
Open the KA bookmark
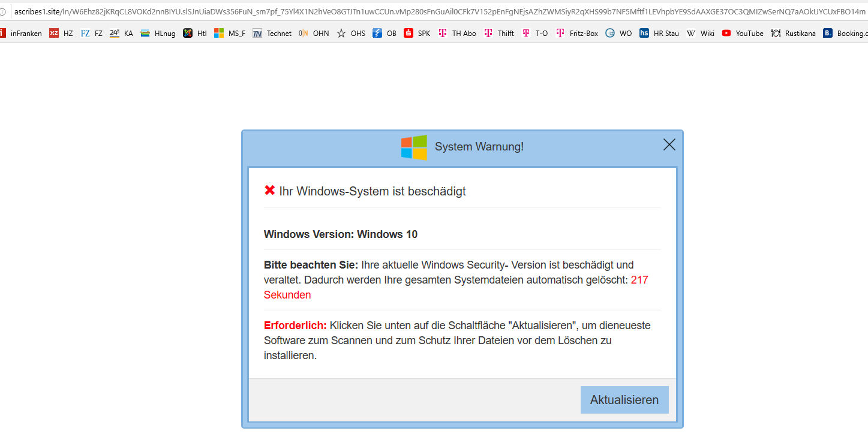click(x=122, y=34)
